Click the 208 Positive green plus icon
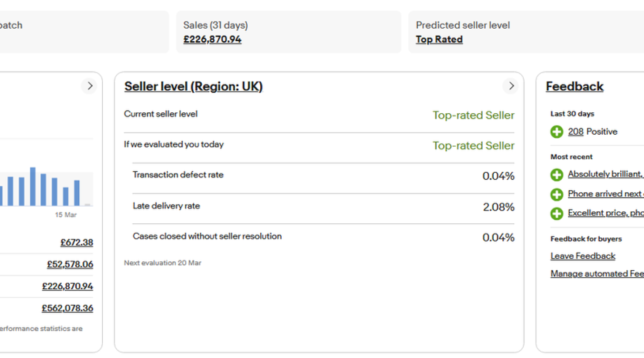This screenshot has width=644, height=358. click(557, 132)
